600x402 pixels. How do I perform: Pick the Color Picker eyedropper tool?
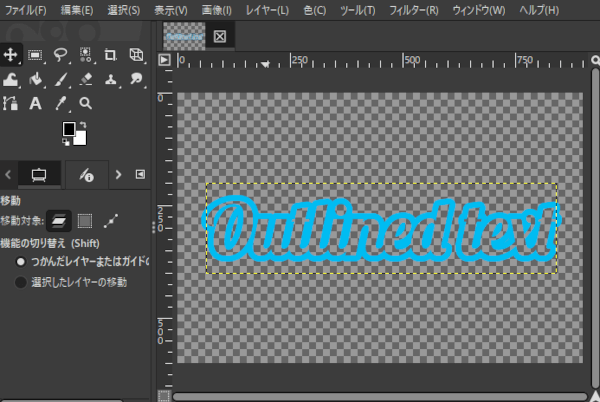[61, 103]
